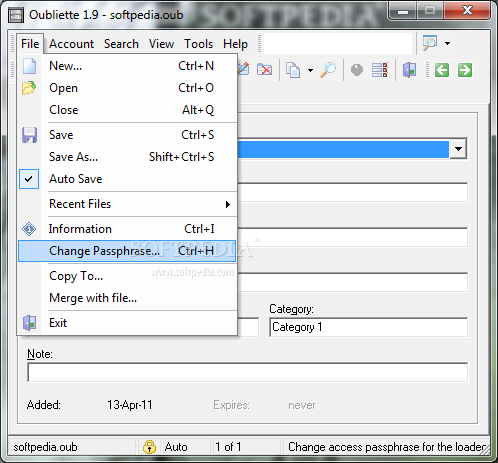Choose Save from the File menu
Screen dimensions: 498x463
(128, 135)
